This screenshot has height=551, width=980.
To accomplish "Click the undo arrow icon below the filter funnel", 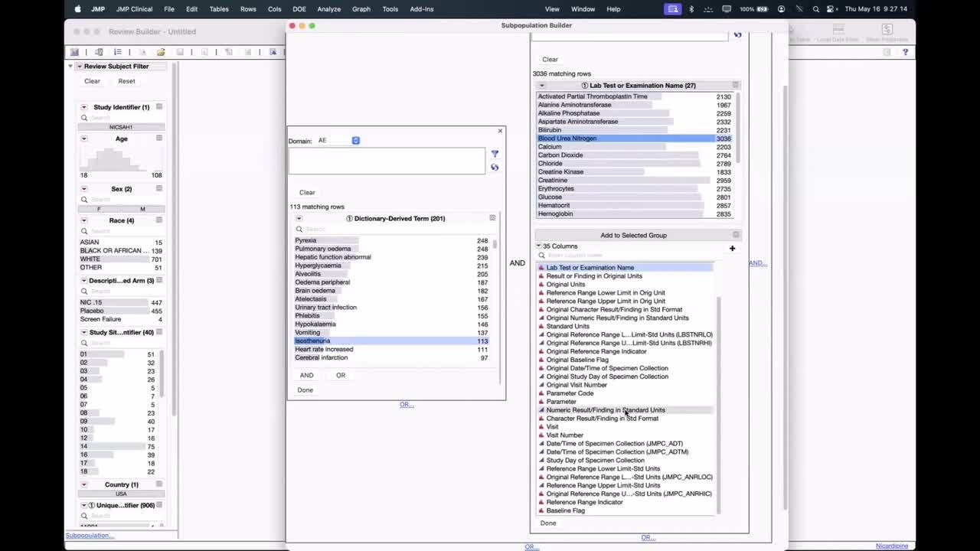I will [495, 167].
